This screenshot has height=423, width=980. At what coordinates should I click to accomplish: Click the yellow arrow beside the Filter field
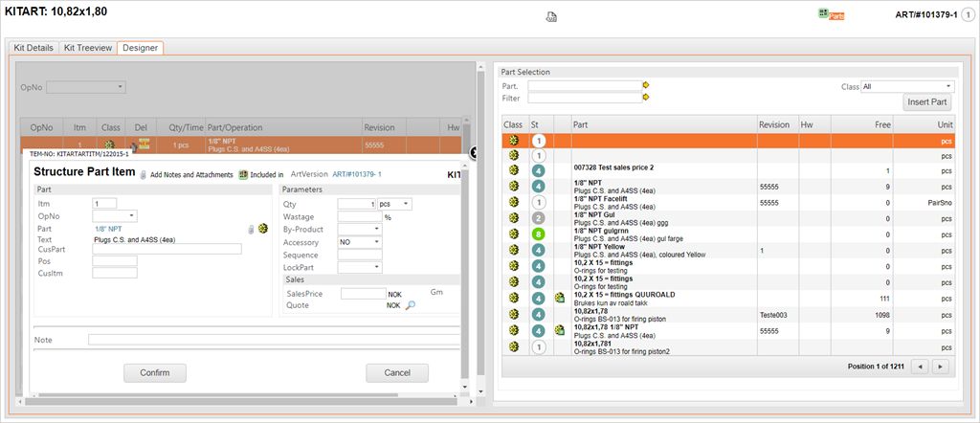(x=646, y=98)
